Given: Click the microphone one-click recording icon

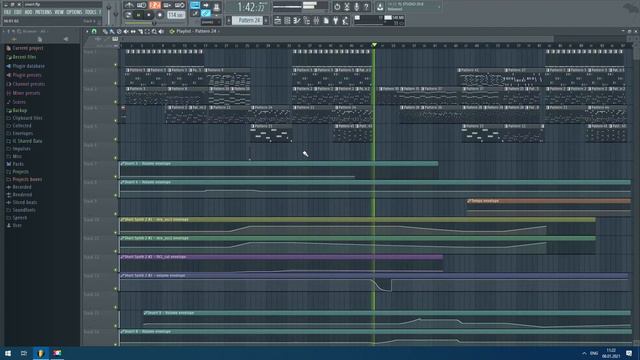Looking at the screenshot, I should [x=356, y=7].
